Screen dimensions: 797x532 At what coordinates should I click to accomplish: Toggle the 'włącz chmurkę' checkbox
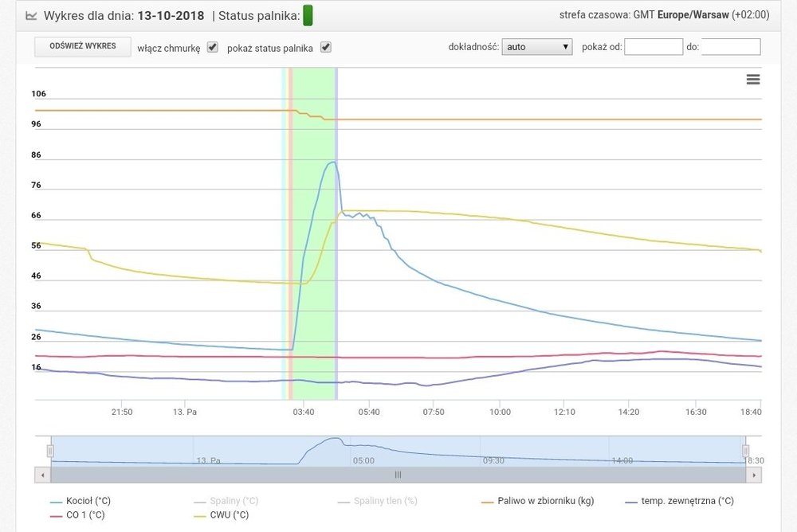click(212, 47)
